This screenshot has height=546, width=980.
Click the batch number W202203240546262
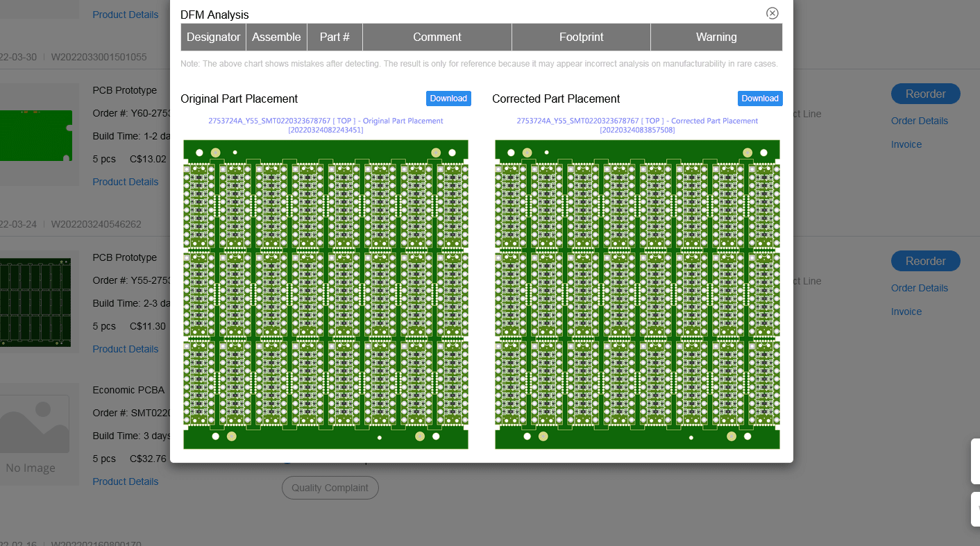click(96, 224)
